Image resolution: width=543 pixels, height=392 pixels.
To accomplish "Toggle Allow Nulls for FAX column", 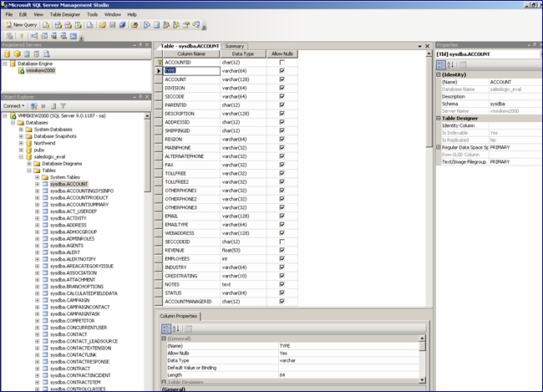I will [282, 165].
